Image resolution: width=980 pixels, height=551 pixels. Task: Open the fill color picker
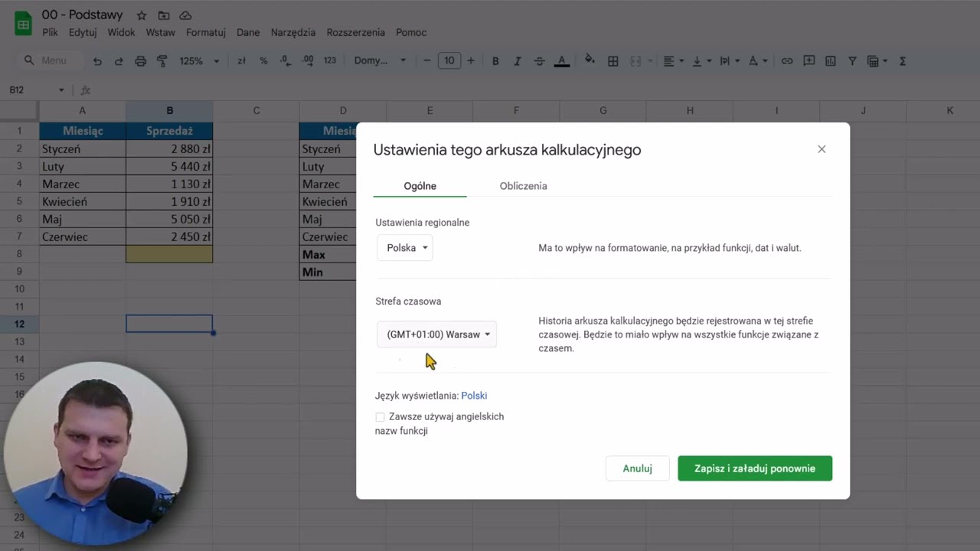point(590,60)
